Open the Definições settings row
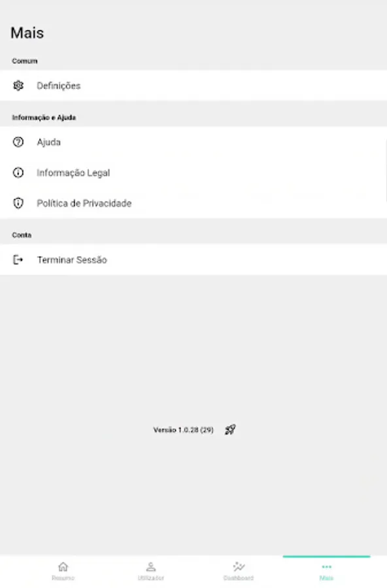387x588 pixels. (x=193, y=86)
